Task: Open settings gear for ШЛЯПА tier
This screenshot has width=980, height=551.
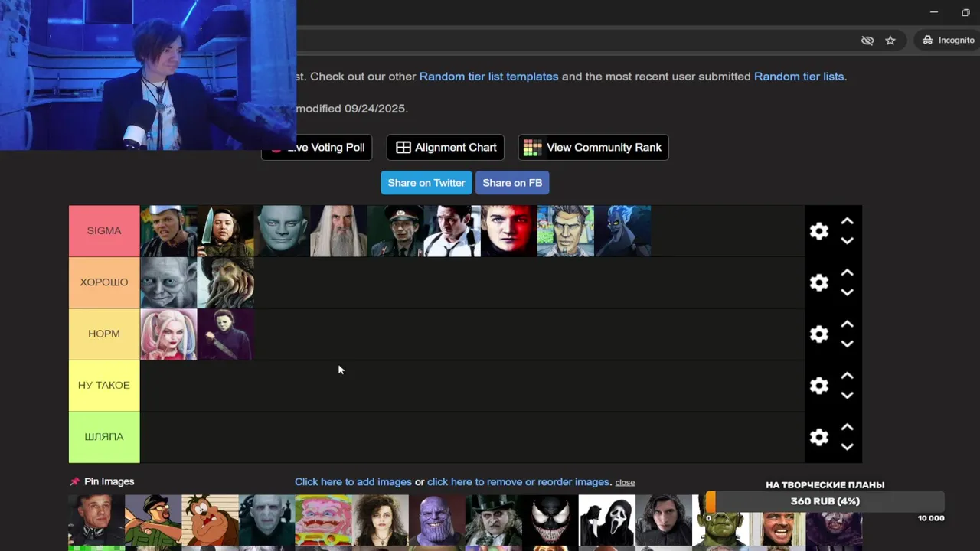Action: (819, 437)
